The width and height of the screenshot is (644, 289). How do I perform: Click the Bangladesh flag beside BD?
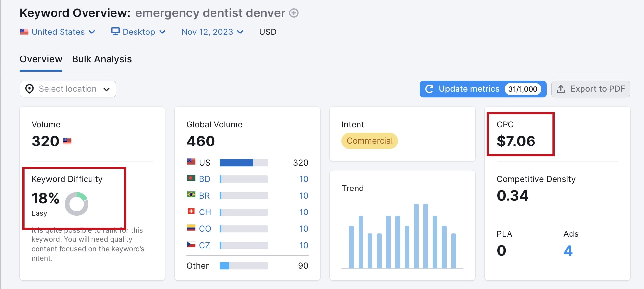coord(191,179)
